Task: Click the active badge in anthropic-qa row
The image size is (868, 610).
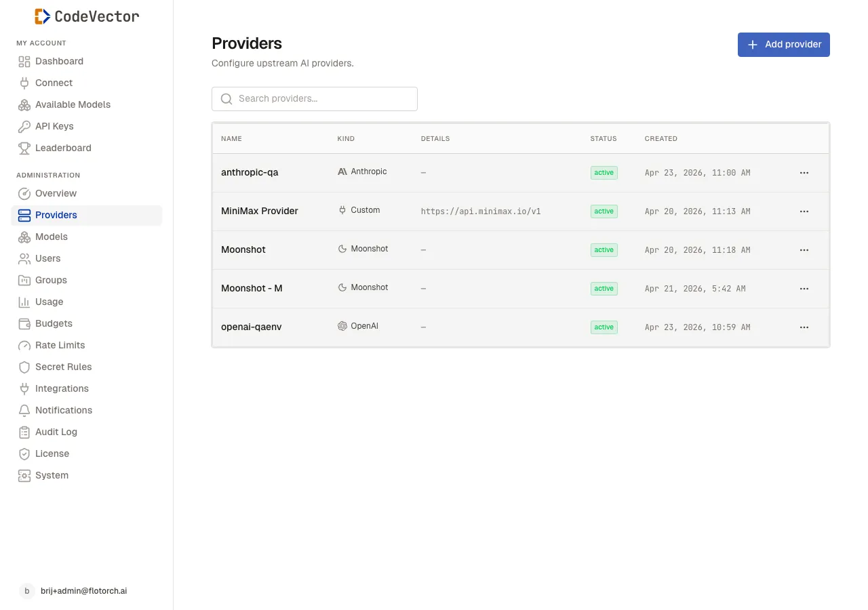Action: (604, 173)
